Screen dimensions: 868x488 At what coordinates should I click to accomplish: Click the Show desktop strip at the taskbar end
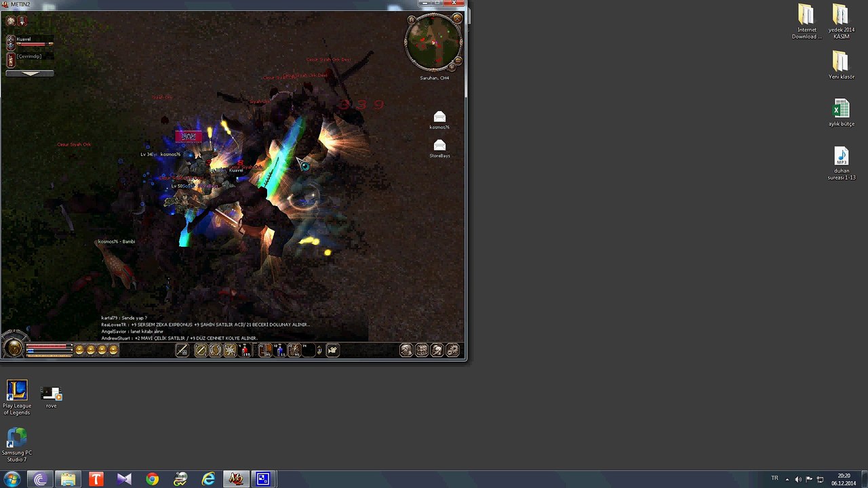pyautogui.click(x=864, y=479)
